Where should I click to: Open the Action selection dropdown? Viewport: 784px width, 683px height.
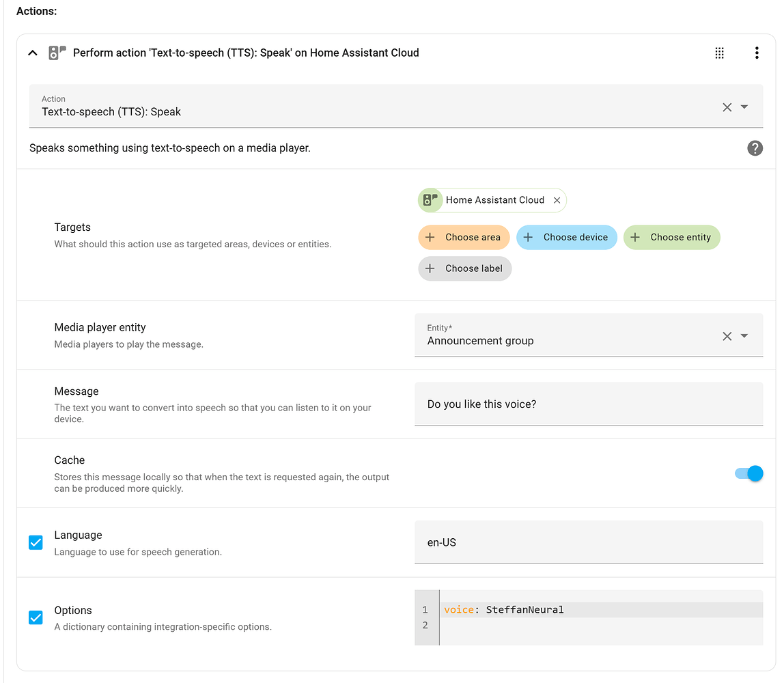coord(744,107)
